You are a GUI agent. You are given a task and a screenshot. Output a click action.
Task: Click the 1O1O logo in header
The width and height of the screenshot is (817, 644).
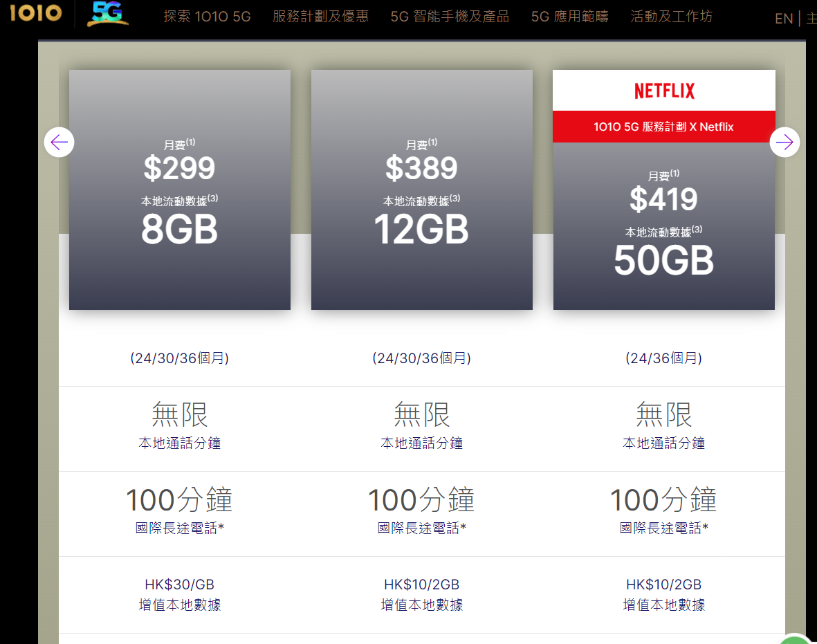coord(35,13)
